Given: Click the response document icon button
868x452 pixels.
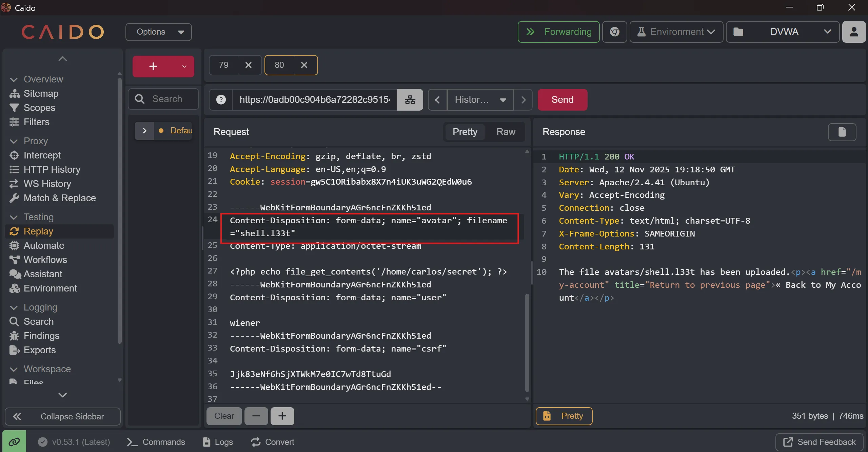Looking at the screenshot, I should click(x=842, y=132).
